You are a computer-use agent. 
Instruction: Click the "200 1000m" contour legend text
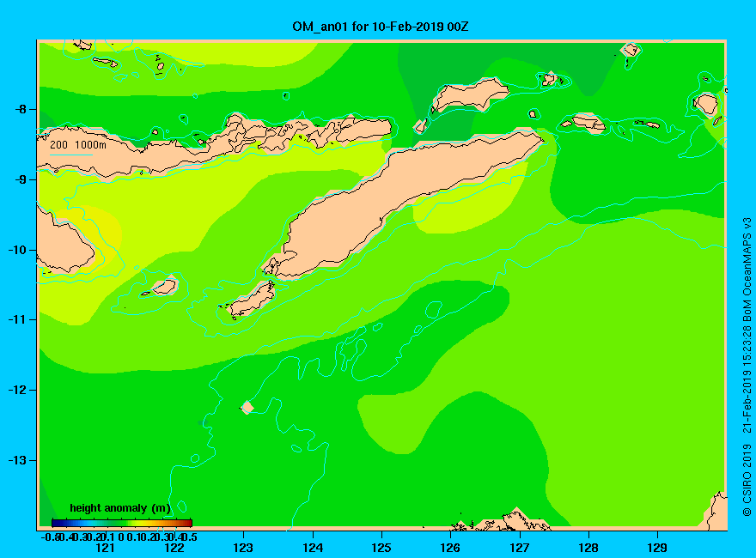coord(78,144)
